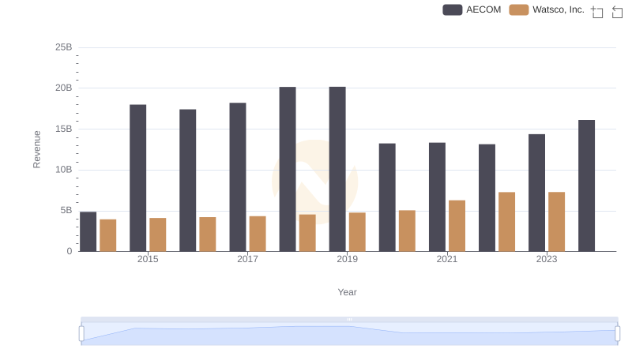This screenshot has height=364, width=632.
Task: Click the Watsco, Inc. legend label
Action: point(559,10)
